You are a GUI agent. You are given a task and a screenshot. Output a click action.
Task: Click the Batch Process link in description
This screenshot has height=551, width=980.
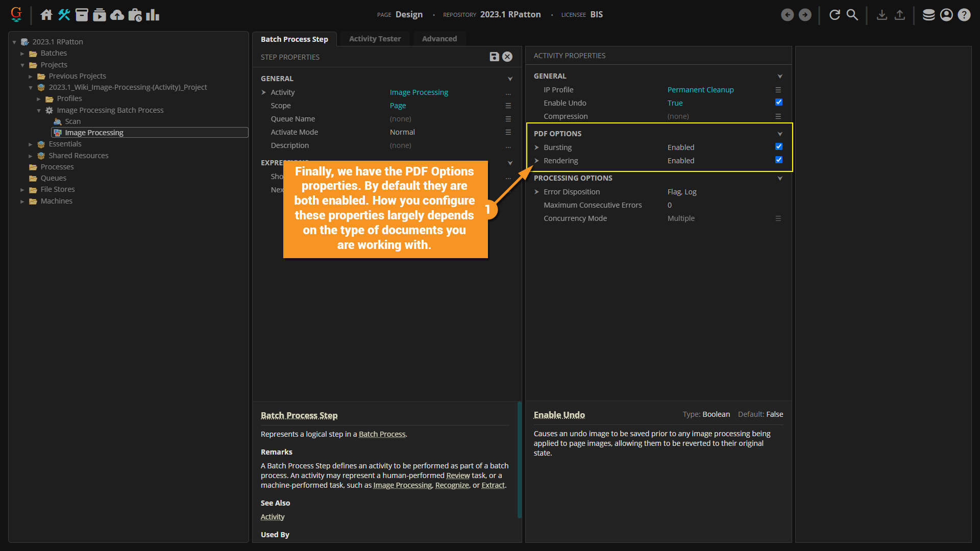(382, 434)
